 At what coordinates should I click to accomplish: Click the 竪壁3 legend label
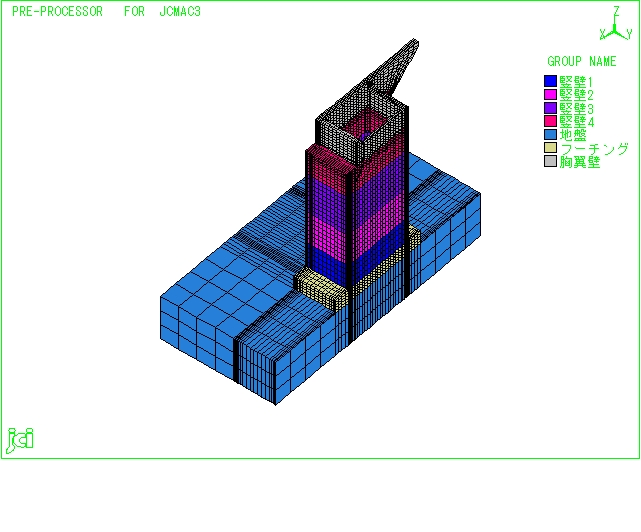coord(576,108)
